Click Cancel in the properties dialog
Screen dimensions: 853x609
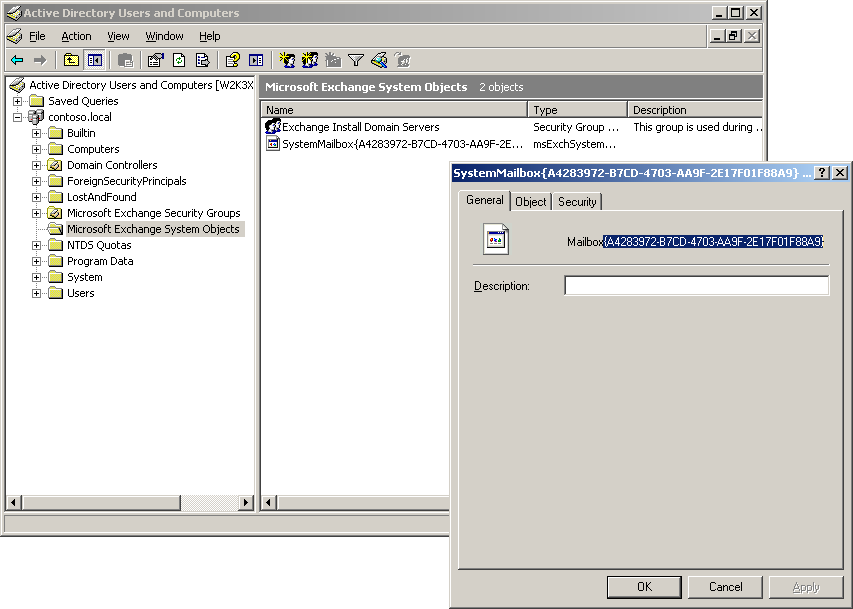(725, 587)
